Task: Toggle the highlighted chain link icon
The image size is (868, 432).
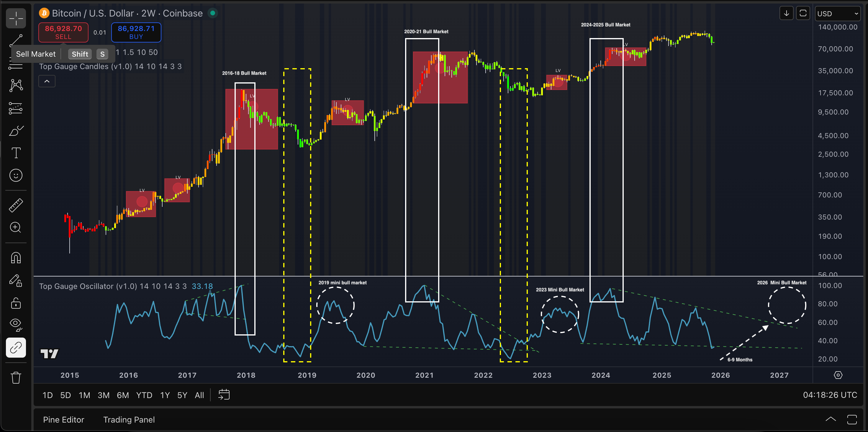Action: pos(16,347)
